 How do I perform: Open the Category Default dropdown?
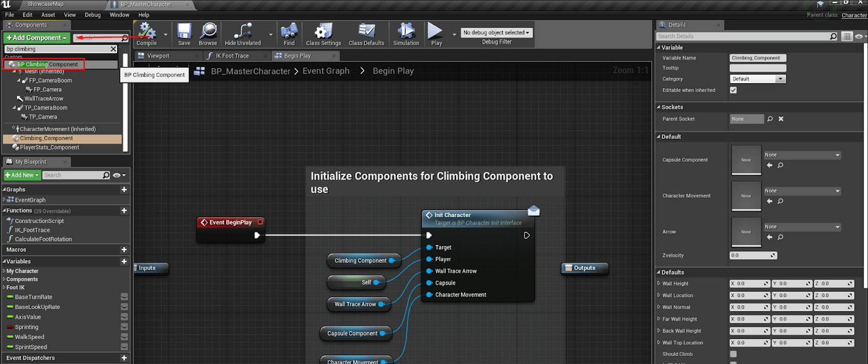[758, 79]
